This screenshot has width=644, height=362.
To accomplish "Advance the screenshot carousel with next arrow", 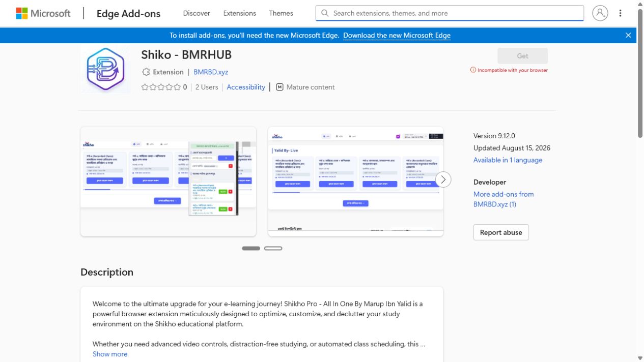I will click(443, 179).
